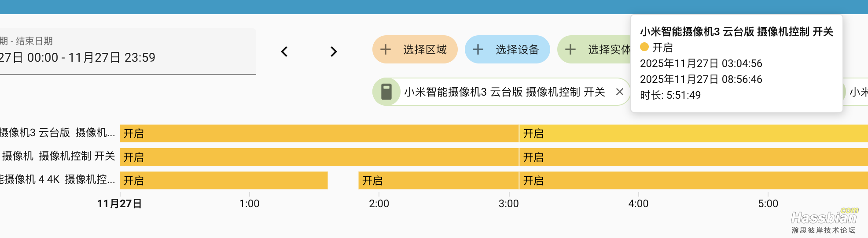Click the 4K camera's first 开启 bar
The image size is (868, 238).
[x=224, y=180]
